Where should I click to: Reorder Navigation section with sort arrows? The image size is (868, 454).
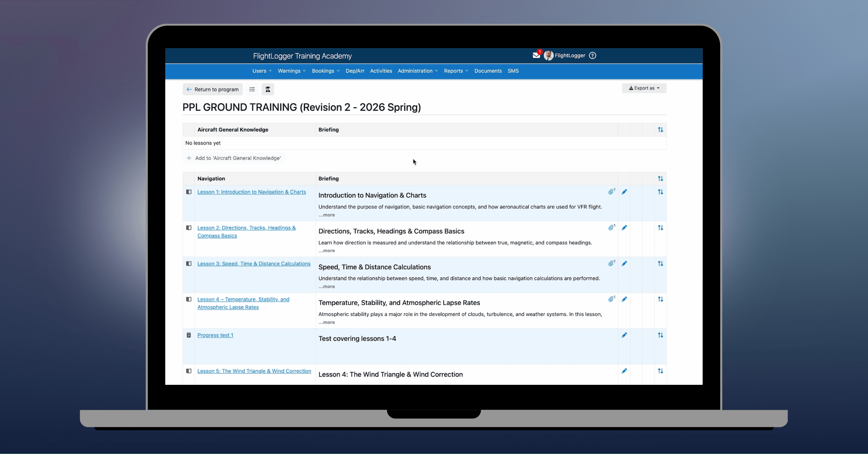click(x=660, y=179)
